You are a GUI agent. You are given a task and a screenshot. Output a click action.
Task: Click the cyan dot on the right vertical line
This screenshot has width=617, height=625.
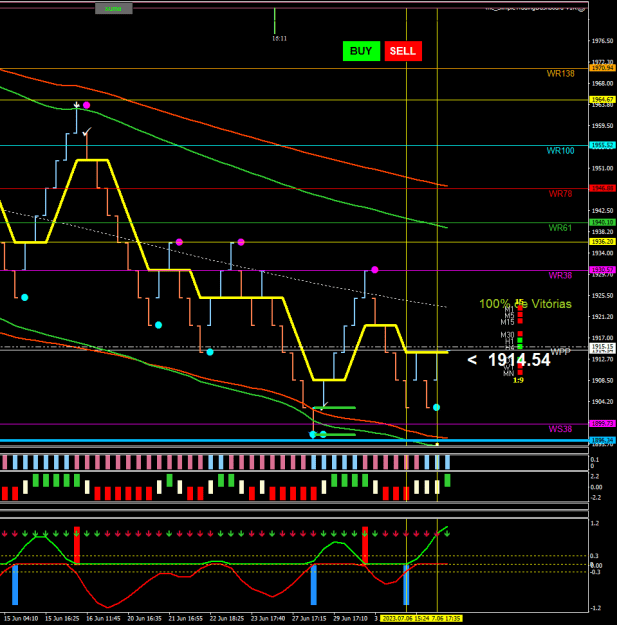point(436,407)
